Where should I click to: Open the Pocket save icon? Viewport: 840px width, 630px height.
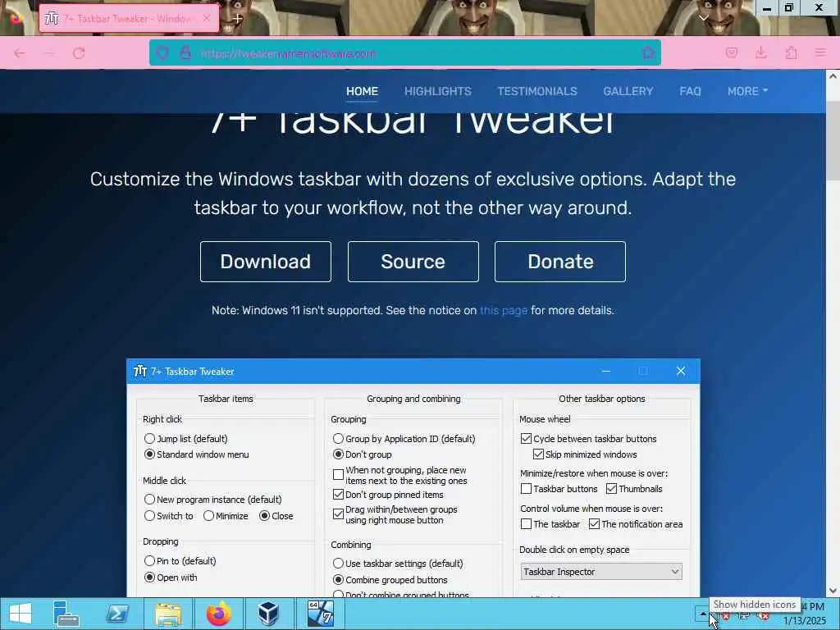(x=732, y=52)
